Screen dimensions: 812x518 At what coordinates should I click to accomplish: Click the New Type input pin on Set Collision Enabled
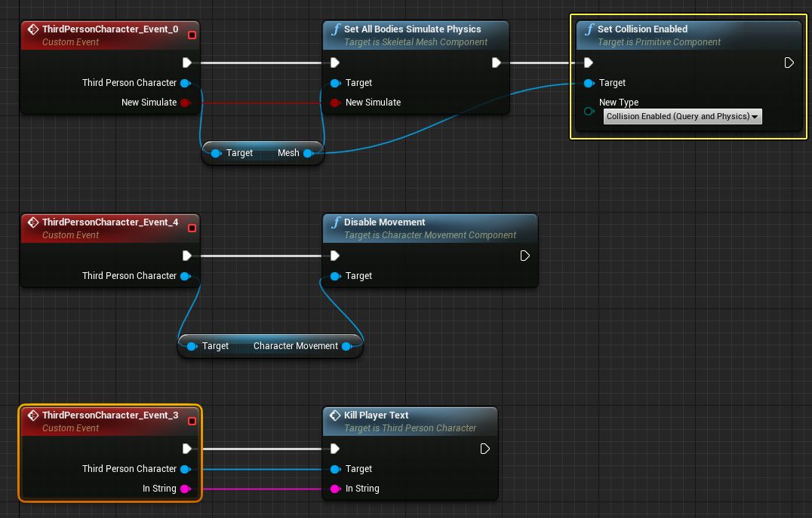click(589, 111)
